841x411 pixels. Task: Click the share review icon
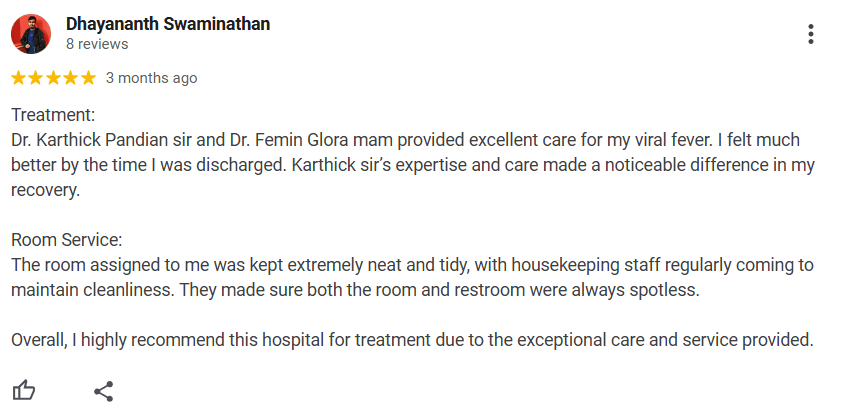[103, 390]
